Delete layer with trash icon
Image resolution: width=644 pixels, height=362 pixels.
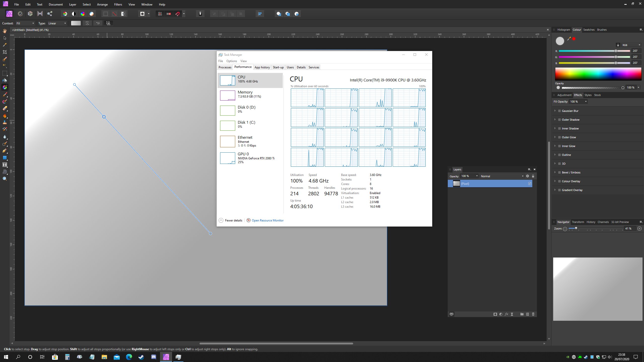tap(533, 314)
